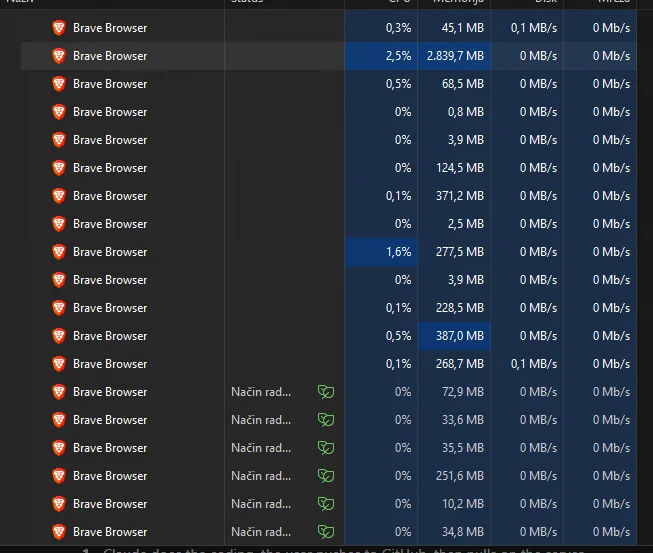Click Brave icon in the 10,2 MB row
This screenshot has width=653, height=553.
tap(59, 503)
